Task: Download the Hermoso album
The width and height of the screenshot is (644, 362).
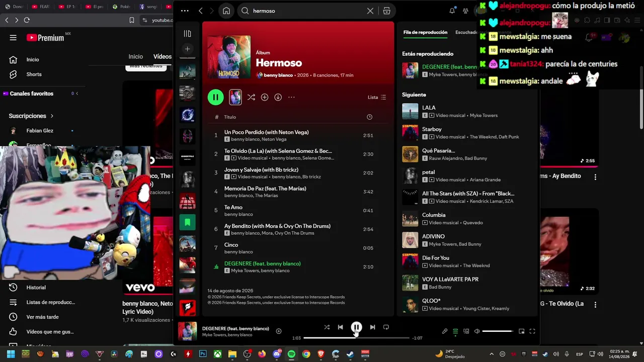Action: tap(278, 97)
